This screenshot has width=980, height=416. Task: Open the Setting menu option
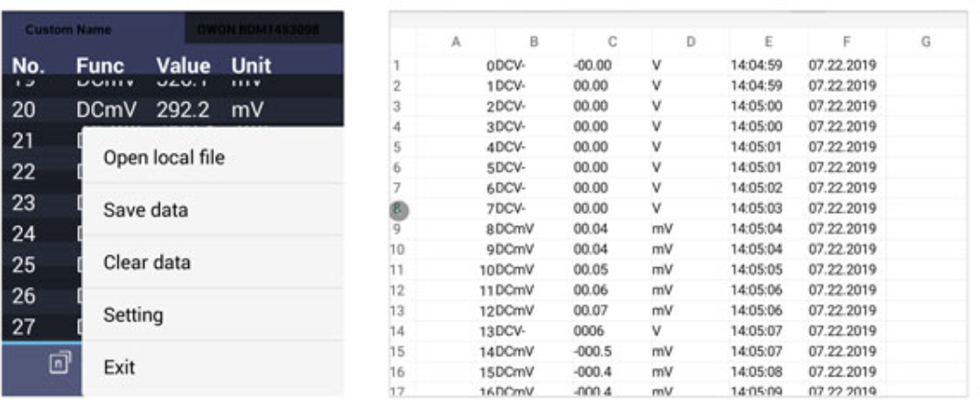(x=133, y=315)
